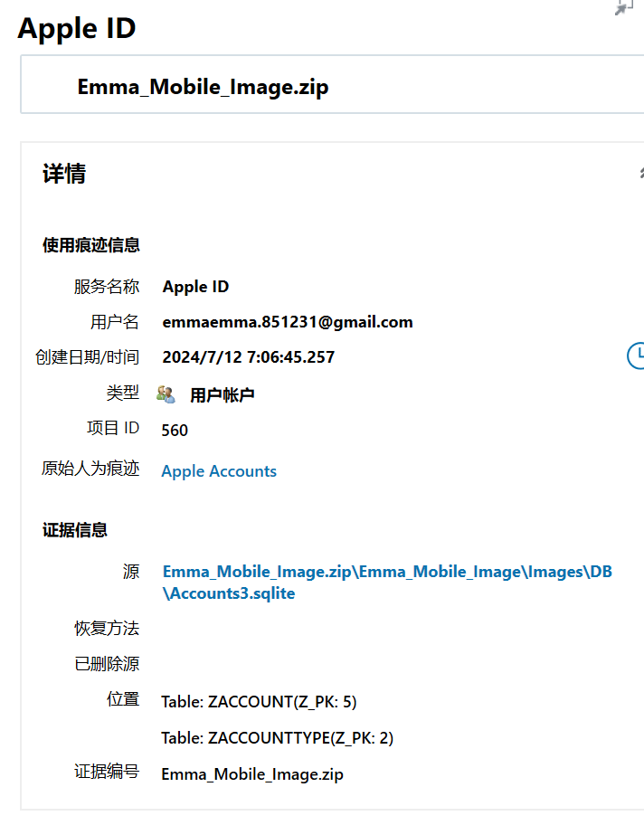Select the creation timestamp 2024/7/12 7:06:45.257
The height and width of the screenshot is (825, 644).
coord(249,356)
